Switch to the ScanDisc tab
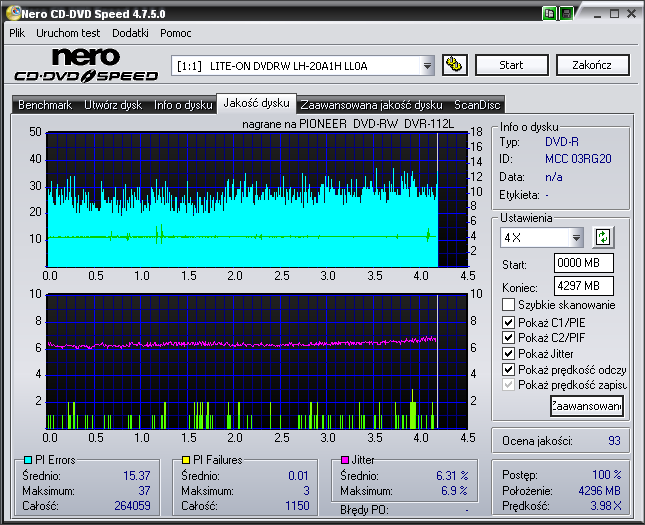 477,105
